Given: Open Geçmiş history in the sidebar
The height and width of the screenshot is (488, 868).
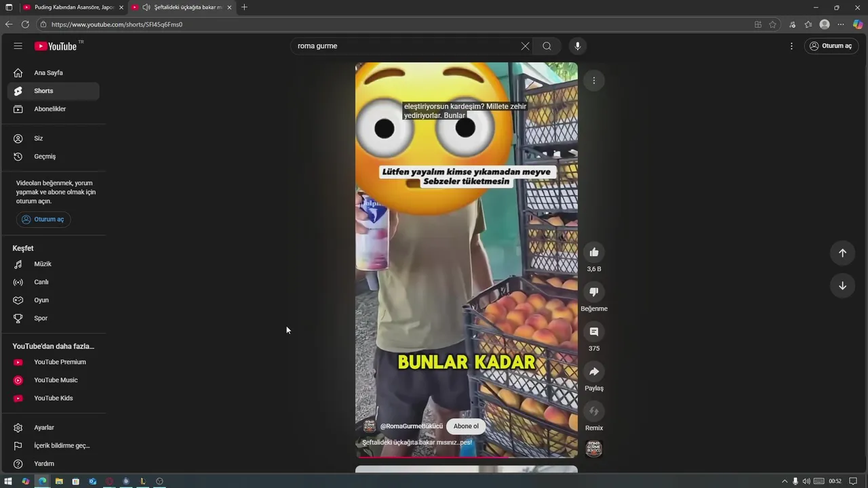Looking at the screenshot, I should [54, 157].
